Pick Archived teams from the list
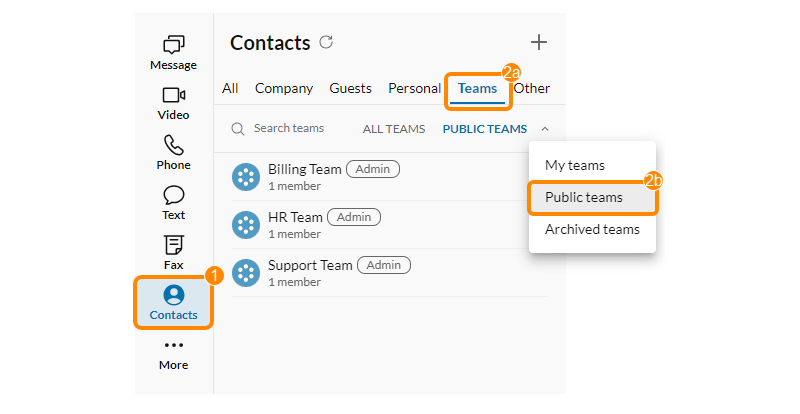This screenshot has width=800, height=414. (592, 229)
